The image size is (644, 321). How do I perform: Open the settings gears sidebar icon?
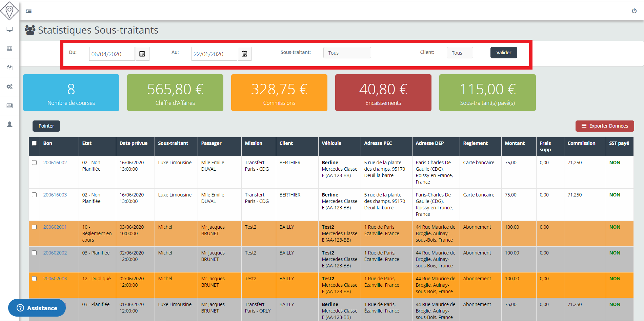click(x=9, y=87)
